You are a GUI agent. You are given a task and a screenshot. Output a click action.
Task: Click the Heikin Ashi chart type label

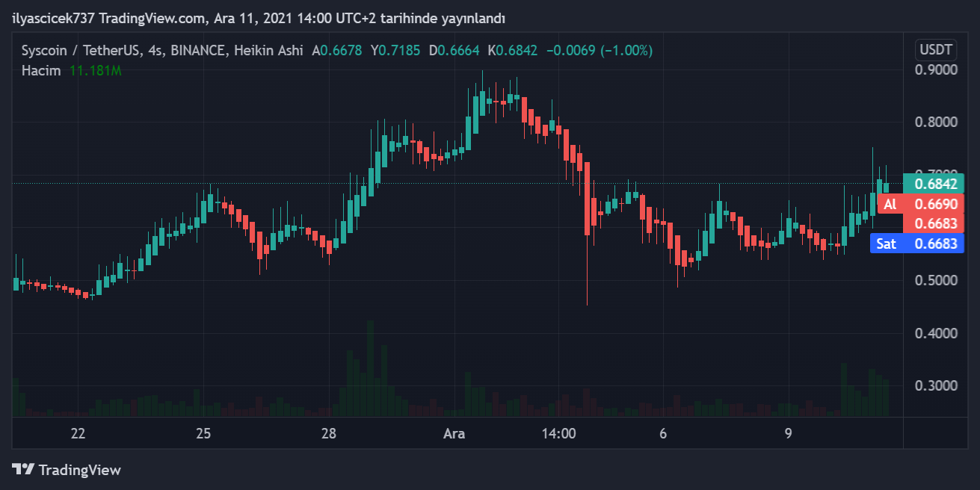coord(268,51)
